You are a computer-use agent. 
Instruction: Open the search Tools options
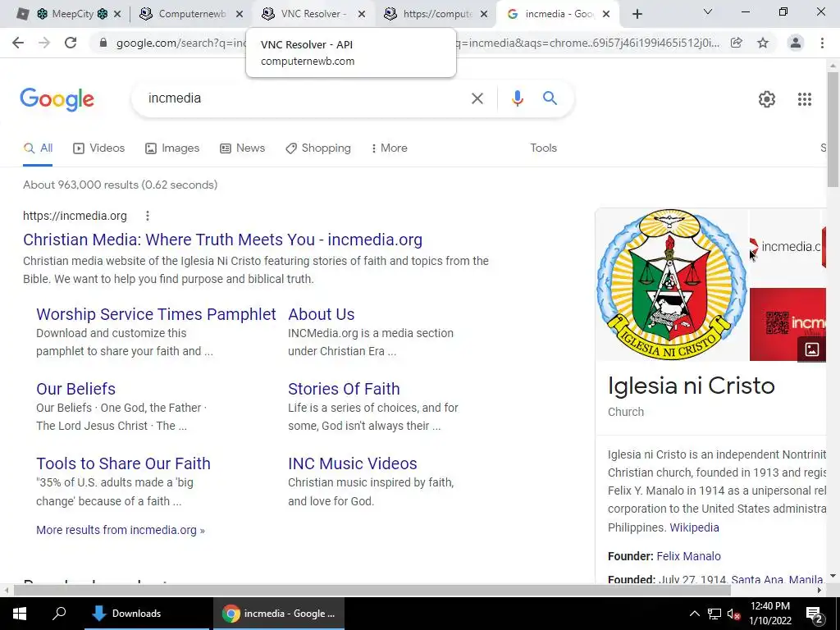pyautogui.click(x=543, y=148)
